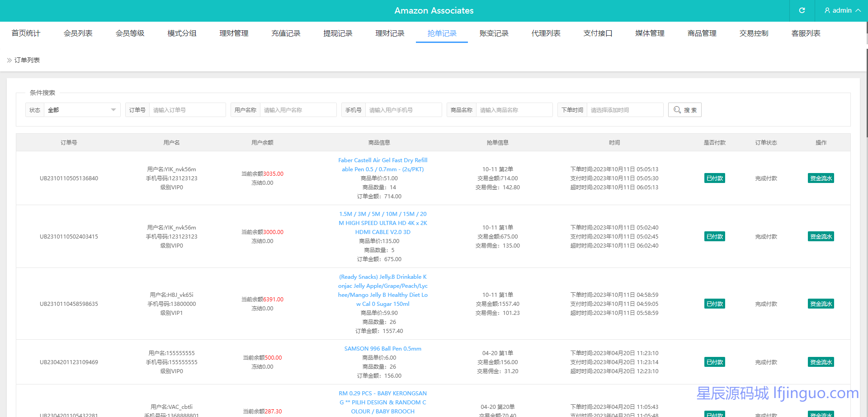Click the admin user profile icon
The width and height of the screenshot is (868, 417).
click(827, 10)
